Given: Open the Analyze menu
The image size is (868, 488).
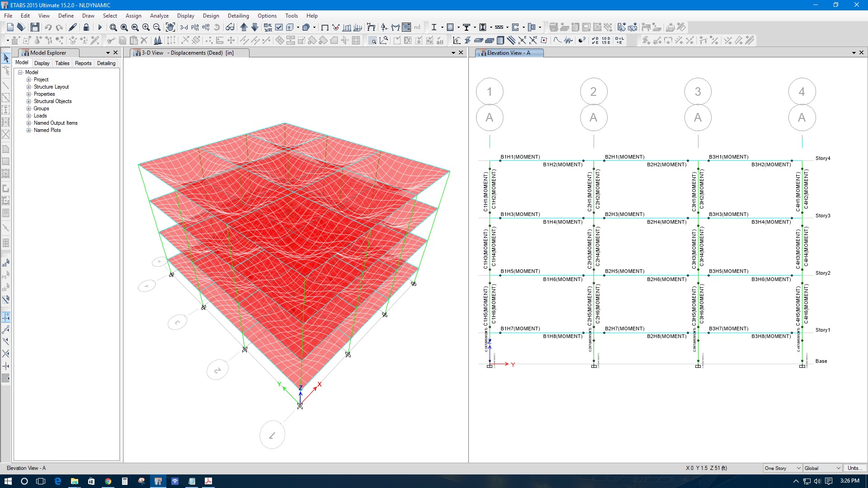Looking at the screenshot, I should (159, 15).
